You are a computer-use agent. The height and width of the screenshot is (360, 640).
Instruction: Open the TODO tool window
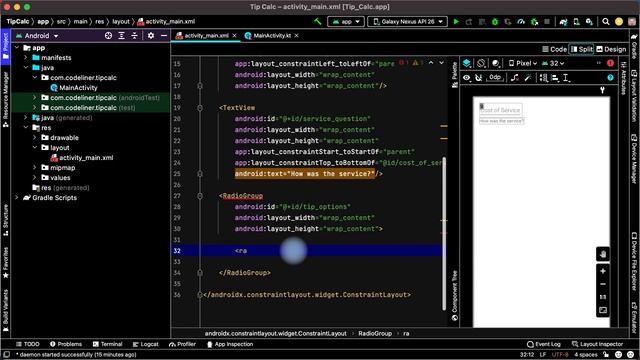28,344
